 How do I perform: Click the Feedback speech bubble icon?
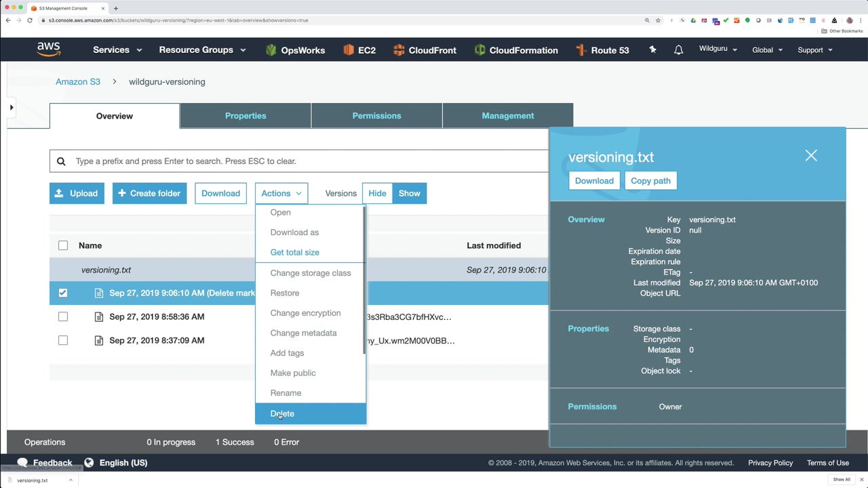(22, 463)
